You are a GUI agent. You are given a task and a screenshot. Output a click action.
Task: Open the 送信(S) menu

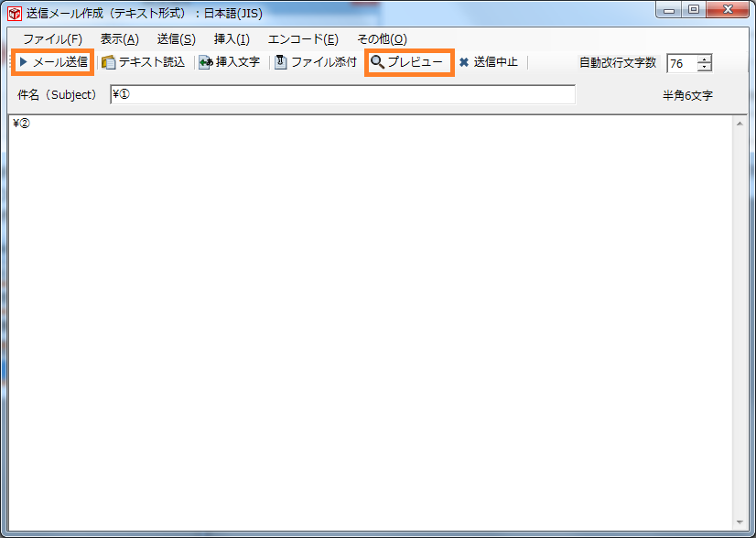pyautogui.click(x=176, y=39)
